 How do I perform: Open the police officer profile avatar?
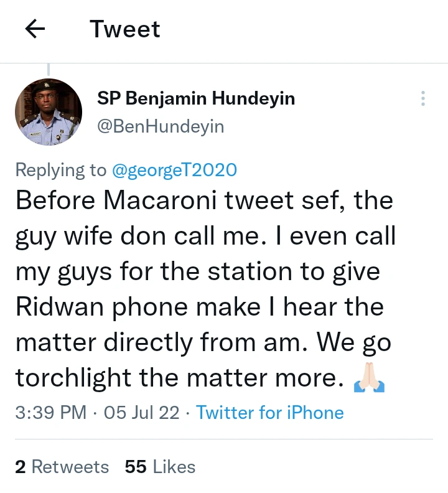(49, 112)
